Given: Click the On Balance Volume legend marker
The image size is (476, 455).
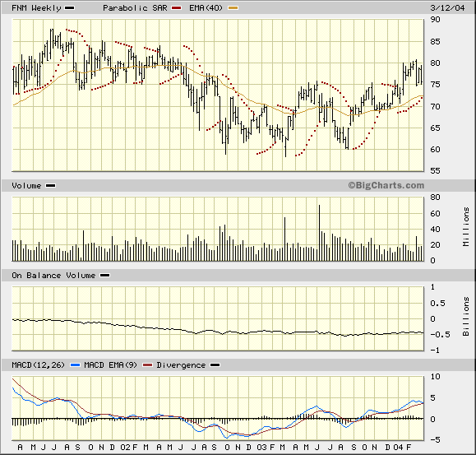Looking at the screenshot, I should tap(104, 276).
